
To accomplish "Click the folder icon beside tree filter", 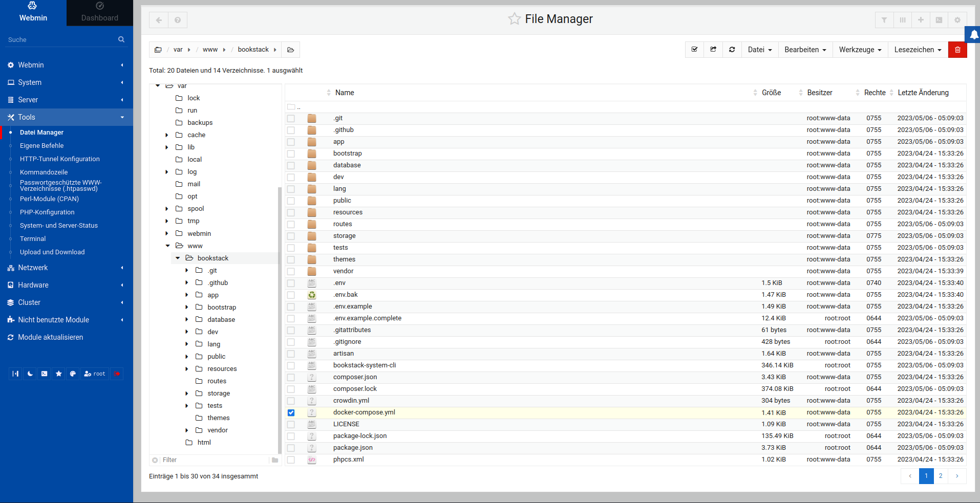I will click(275, 460).
